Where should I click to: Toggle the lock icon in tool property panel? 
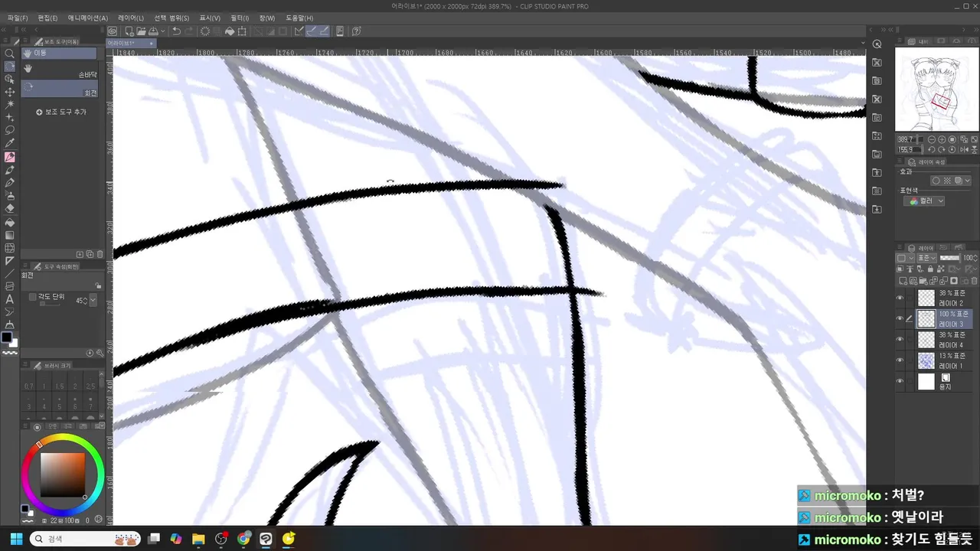98,285
